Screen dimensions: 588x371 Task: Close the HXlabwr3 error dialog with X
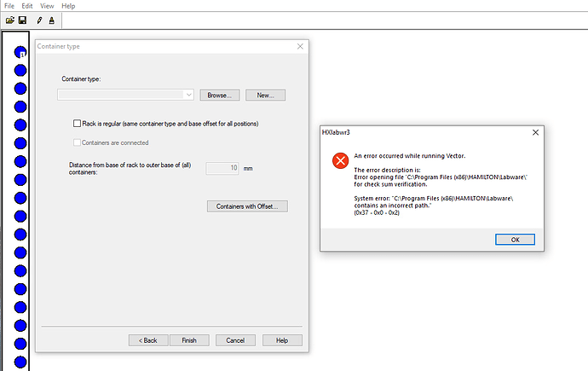[x=534, y=133]
